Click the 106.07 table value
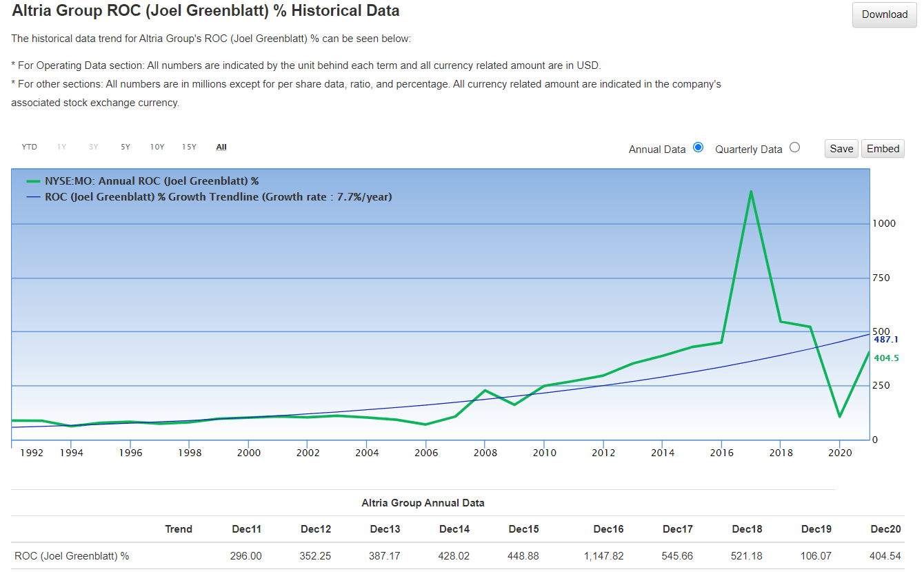This screenshot has width=924, height=585. pyautogui.click(x=816, y=556)
